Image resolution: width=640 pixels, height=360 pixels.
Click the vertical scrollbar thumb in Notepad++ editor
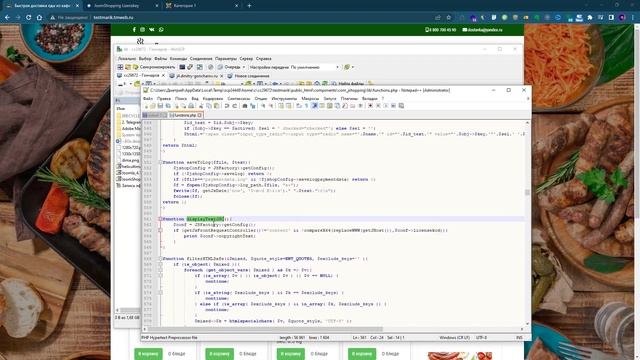[x=527, y=192]
